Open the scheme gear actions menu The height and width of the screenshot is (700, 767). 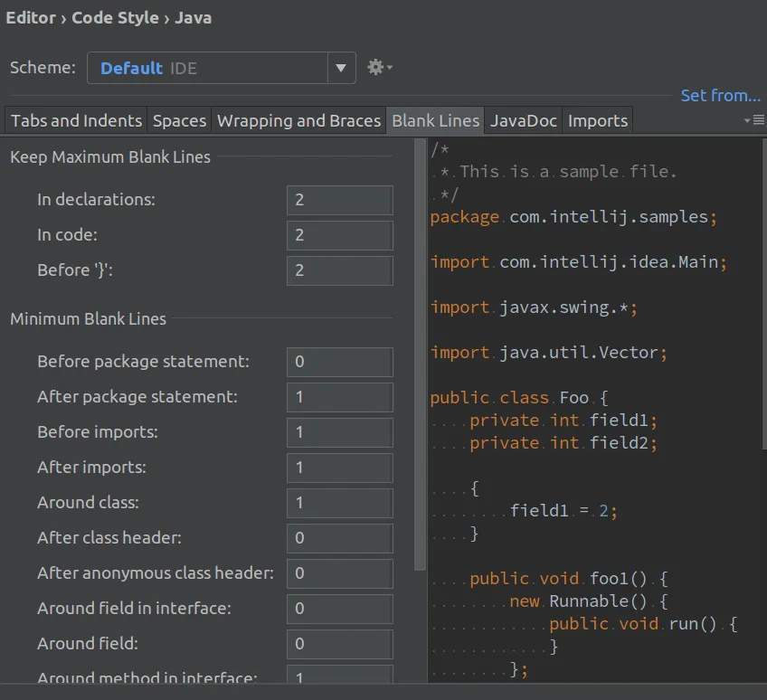(x=380, y=67)
